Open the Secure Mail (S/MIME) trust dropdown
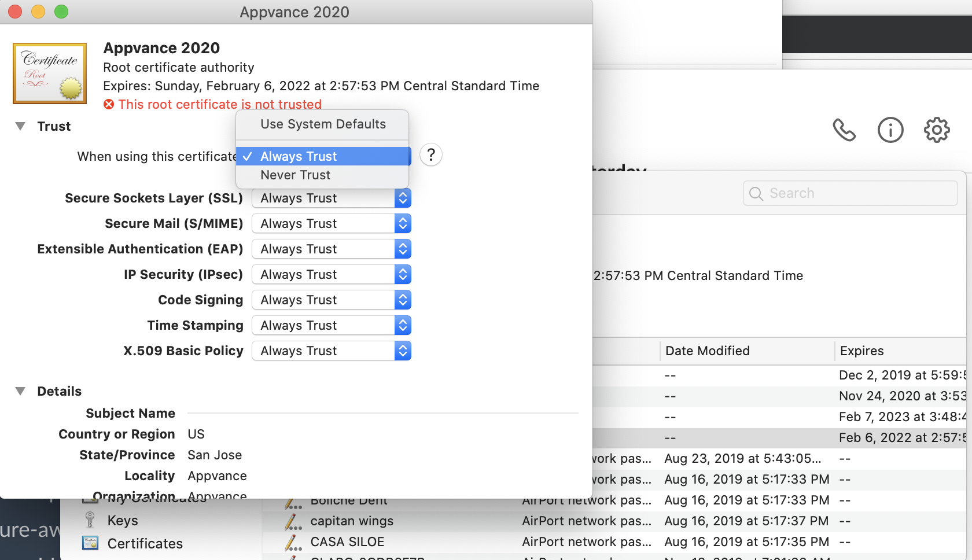Screen dimensions: 972x560 [x=332, y=223]
